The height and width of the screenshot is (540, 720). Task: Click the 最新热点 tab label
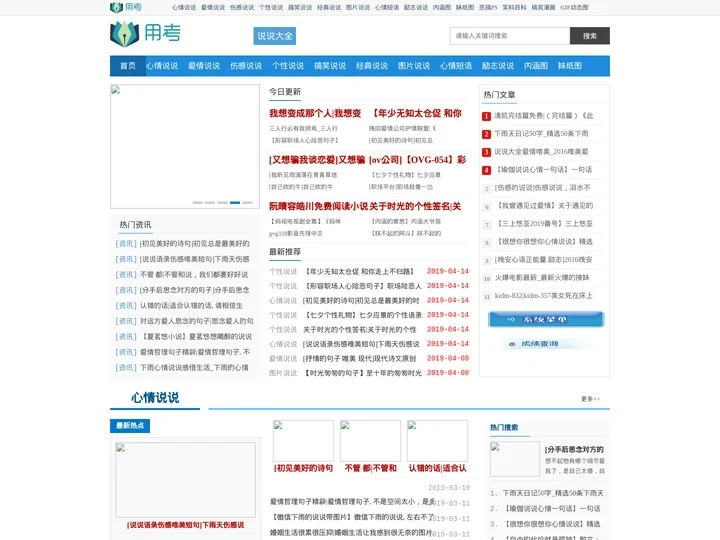coord(130,426)
